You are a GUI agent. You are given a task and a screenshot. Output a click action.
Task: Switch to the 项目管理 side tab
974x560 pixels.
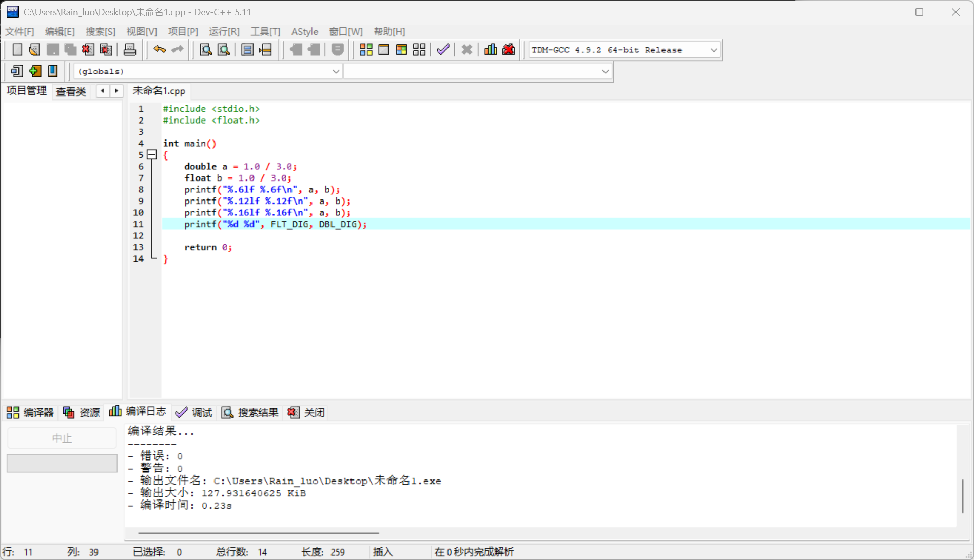(27, 91)
